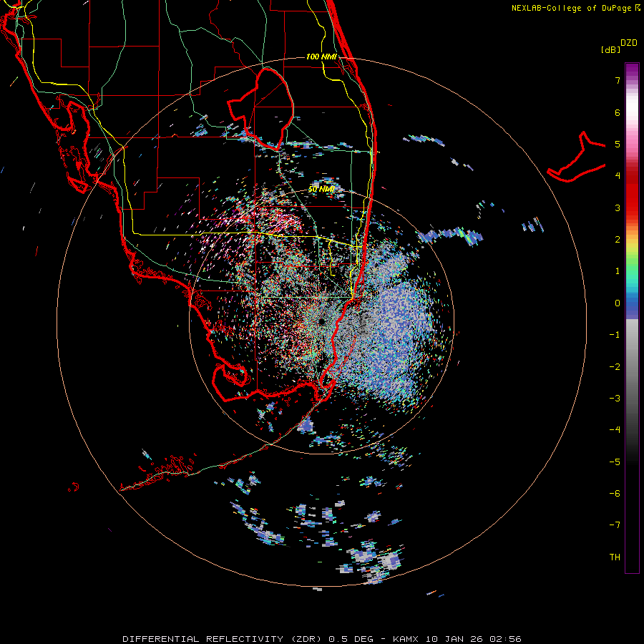
Task: Click the 0 value on color scale
Action: pyautogui.click(x=618, y=303)
